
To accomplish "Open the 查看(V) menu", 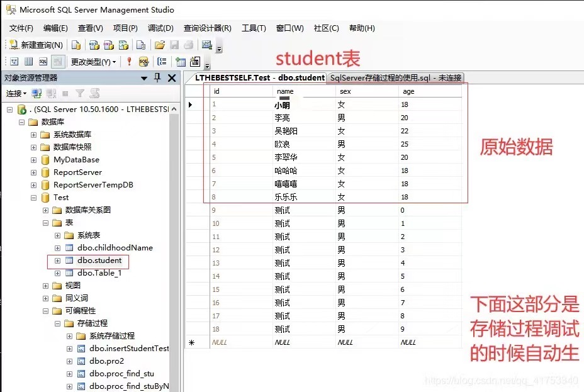I will coord(90,28).
